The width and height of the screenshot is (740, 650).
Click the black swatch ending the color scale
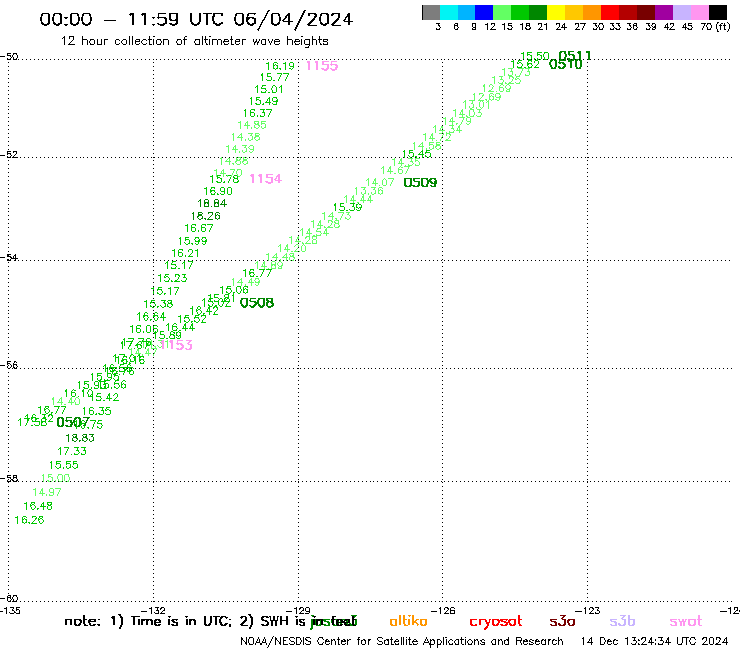[x=717, y=12]
